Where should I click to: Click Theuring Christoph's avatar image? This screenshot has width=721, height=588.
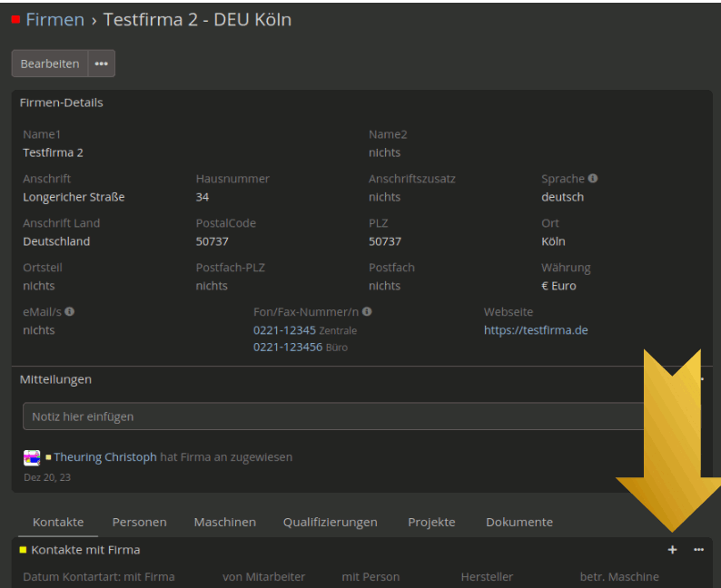[x=32, y=457]
